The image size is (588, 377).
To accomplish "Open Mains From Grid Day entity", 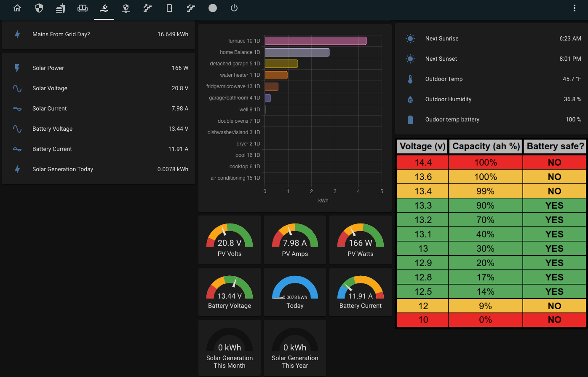I will point(99,34).
